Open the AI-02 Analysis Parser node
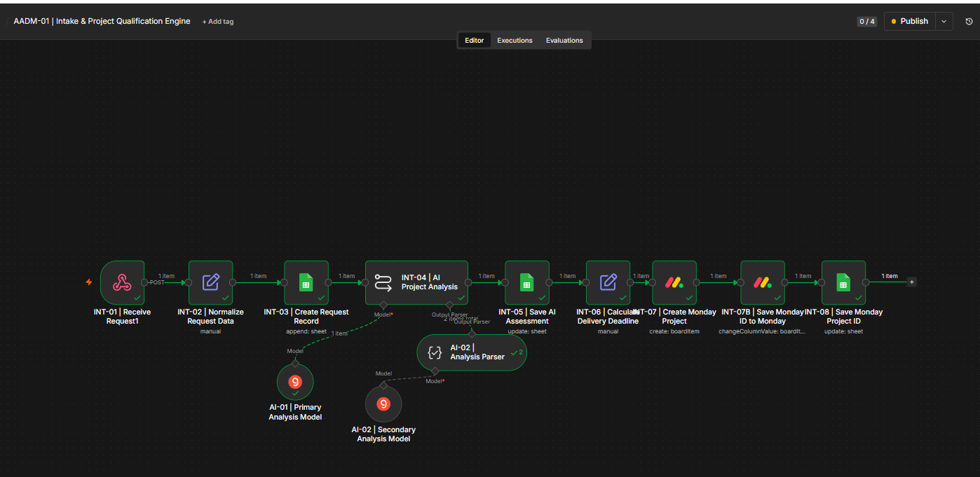980x477 pixels. click(471, 352)
